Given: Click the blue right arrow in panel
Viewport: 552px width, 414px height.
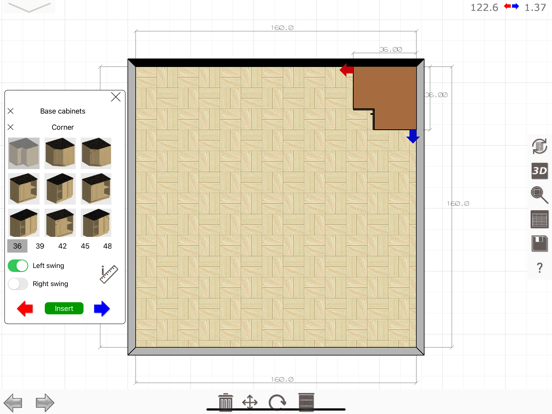Looking at the screenshot, I should point(102,308).
